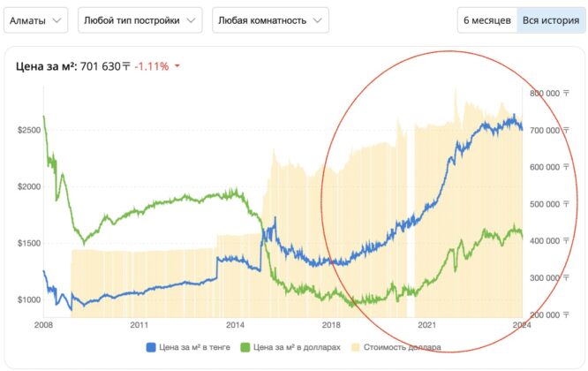Click the red downward price change arrow

click(177, 66)
